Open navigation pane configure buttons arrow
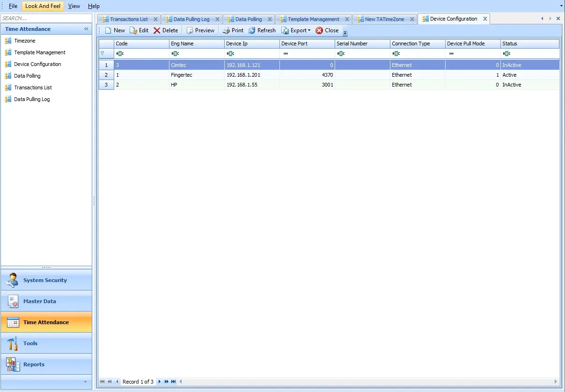Viewport: 565px width, 392px height. point(85,382)
